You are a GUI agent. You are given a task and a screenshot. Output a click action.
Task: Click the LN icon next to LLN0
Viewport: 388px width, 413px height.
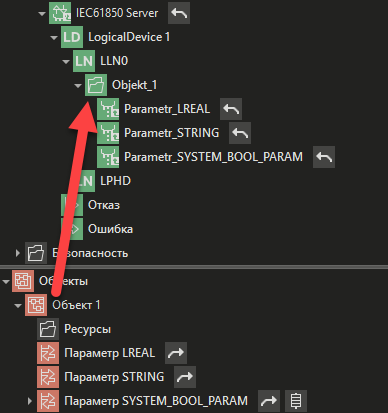pyautogui.click(x=84, y=61)
